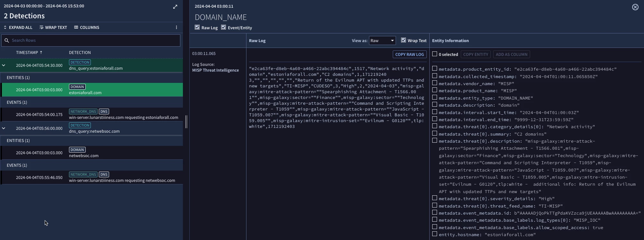
Task: Click the Entity Information header
Action: (x=450, y=41)
